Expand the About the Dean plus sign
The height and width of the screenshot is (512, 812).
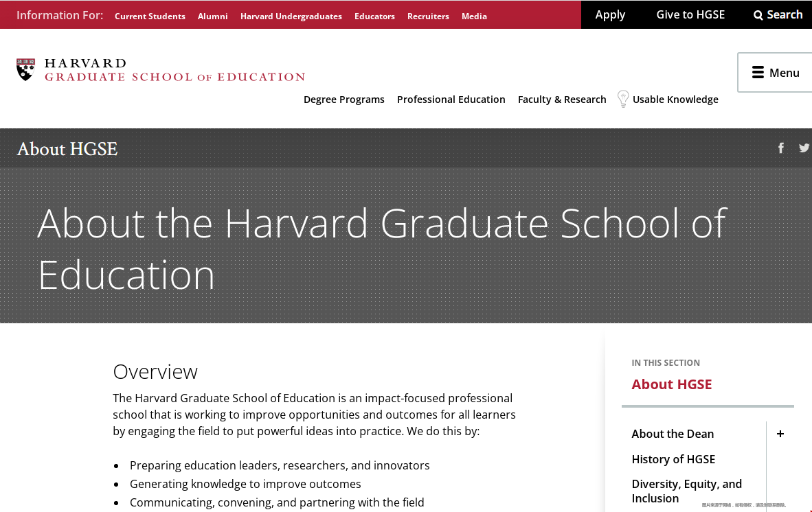point(780,434)
